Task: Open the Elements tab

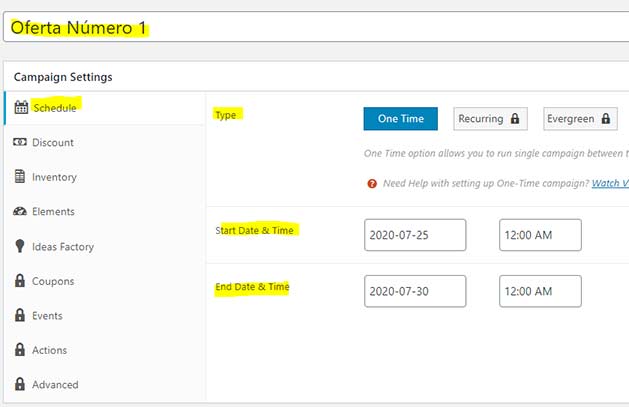Action: click(104, 211)
